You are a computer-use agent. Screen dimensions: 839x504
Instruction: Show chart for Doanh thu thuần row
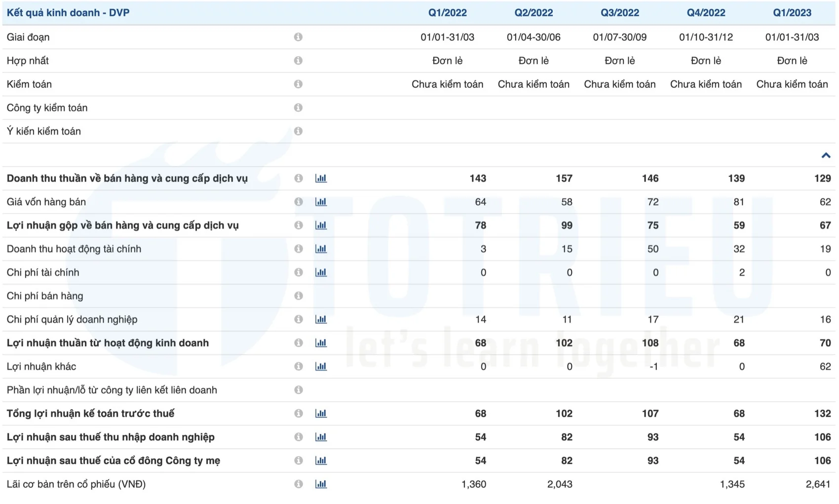[x=321, y=178]
